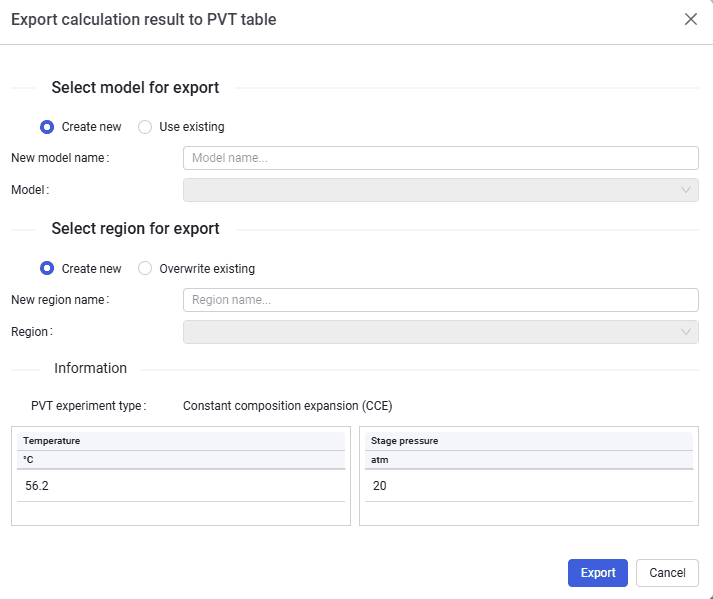Click the New region name field
Viewport: 713px width, 599px height.
441,300
